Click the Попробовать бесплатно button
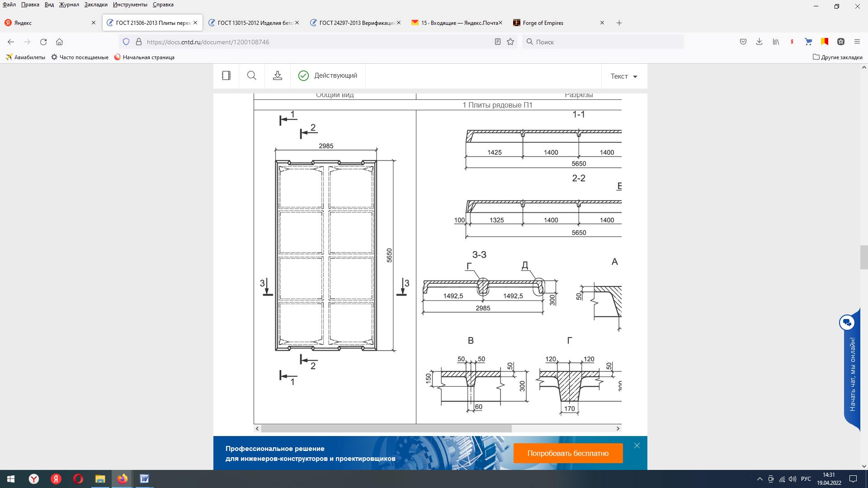The width and height of the screenshot is (868, 488). coord(568,453)
